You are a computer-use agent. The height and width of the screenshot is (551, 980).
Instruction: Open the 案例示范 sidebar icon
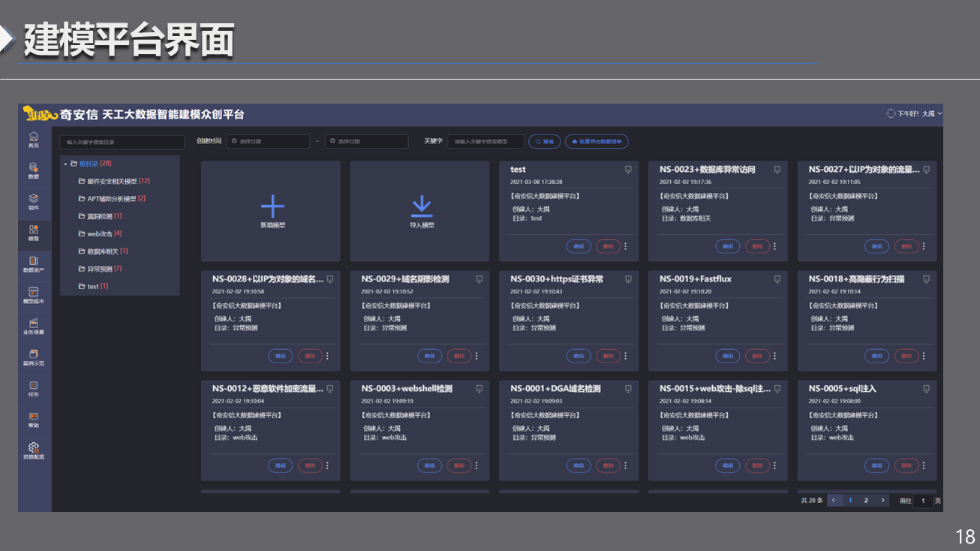coord(33,354)
